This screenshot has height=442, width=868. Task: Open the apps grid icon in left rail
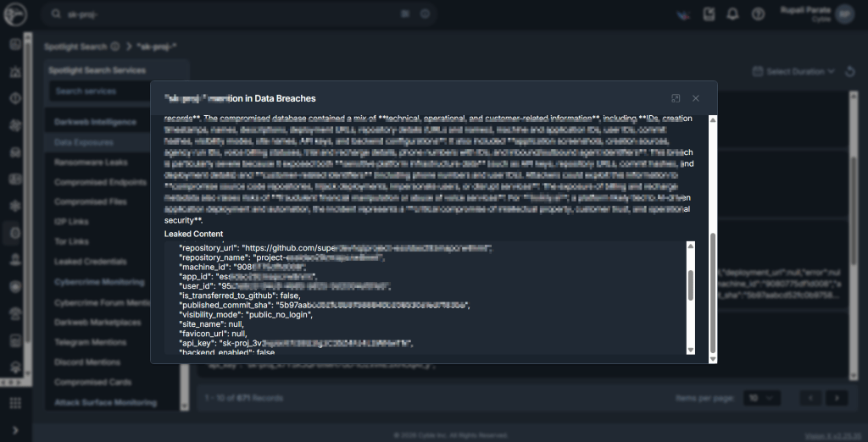pos(15,403)
